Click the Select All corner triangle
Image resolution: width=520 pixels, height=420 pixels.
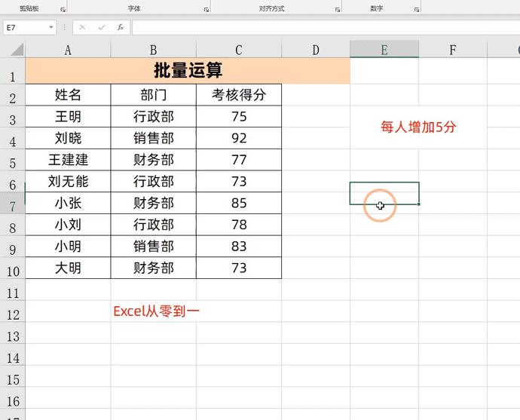click(x=17, y=50)
